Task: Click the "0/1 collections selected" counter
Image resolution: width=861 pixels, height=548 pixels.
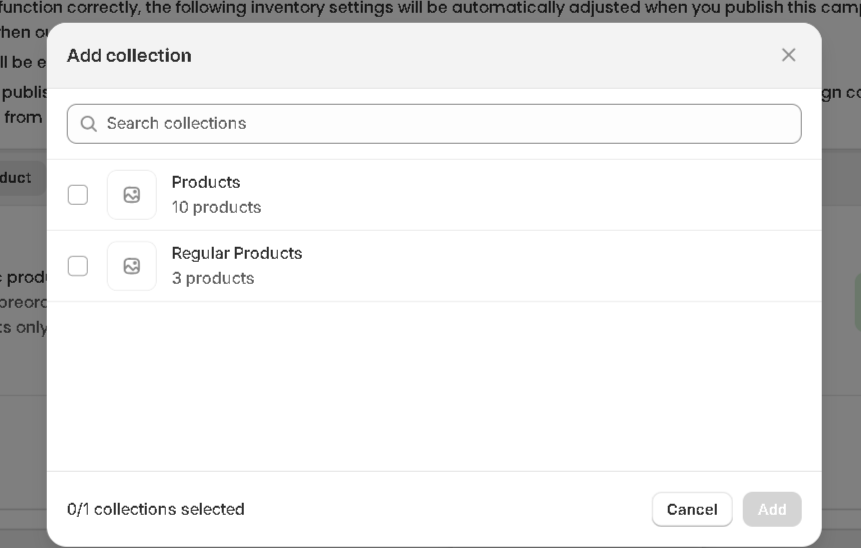Action: coord(156,509)
